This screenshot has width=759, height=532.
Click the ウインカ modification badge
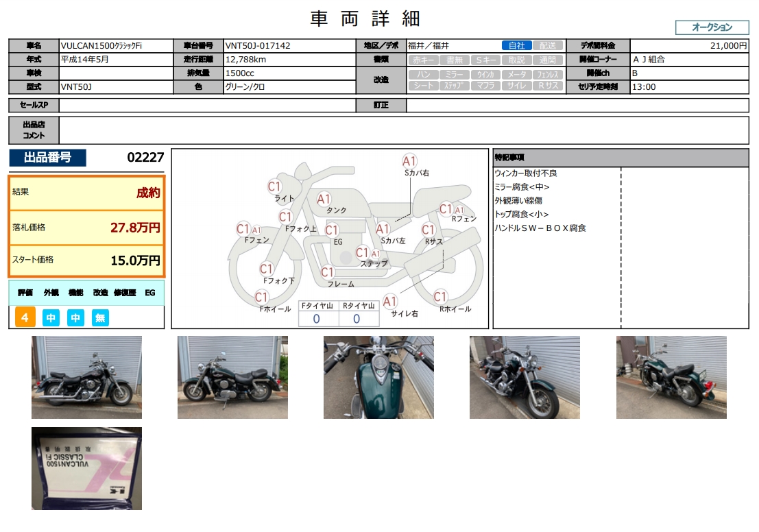(486, 75)
